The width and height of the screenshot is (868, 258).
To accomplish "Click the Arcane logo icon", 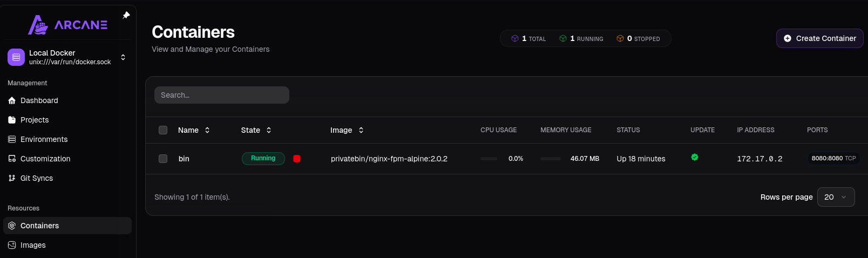I will coord(38,25).
